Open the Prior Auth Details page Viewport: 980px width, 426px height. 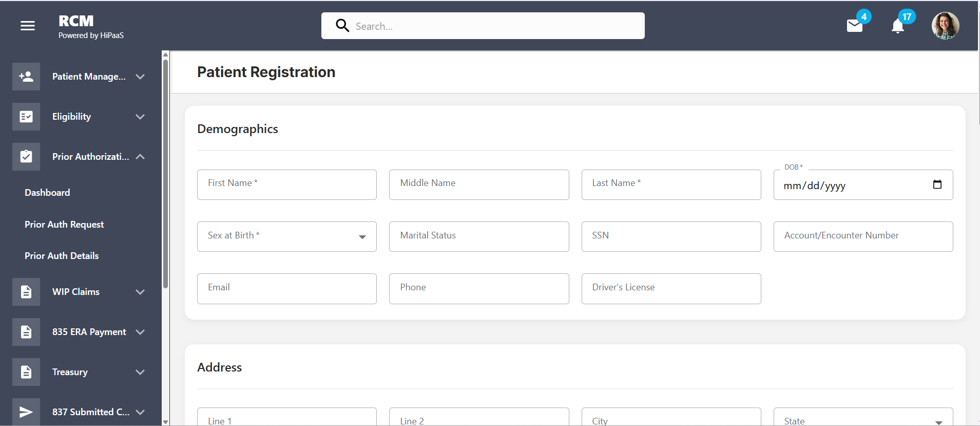pyautogui.click(x=62, y=256)
